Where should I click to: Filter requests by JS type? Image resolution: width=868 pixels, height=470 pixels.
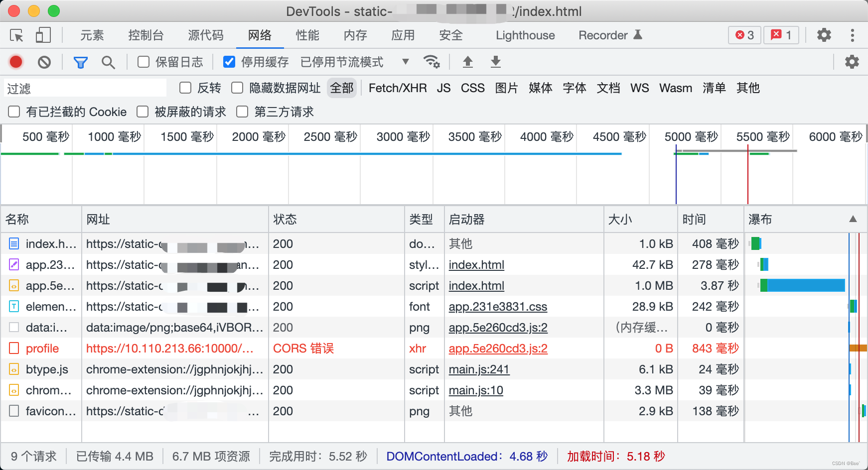click(x=443, y=88)
